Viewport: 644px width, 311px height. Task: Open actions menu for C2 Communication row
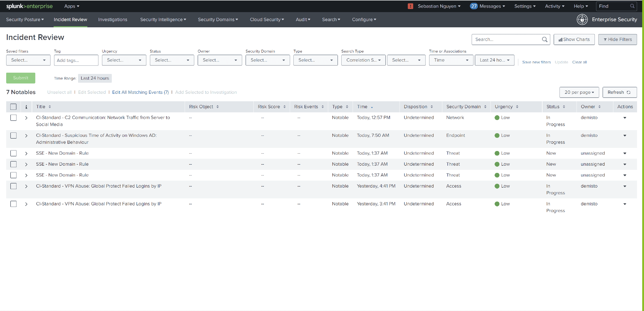[x=625, y=118]
